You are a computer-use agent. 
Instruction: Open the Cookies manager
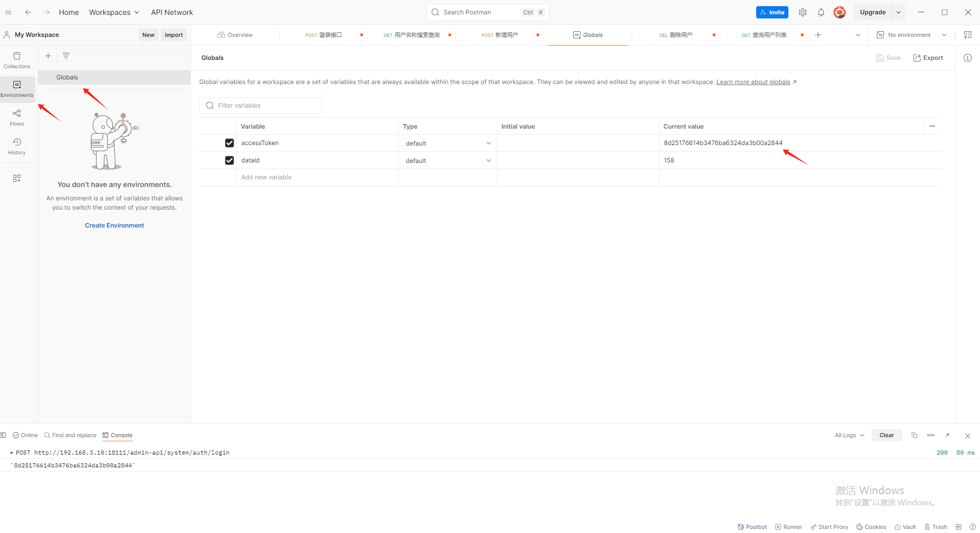click(871, 526)
